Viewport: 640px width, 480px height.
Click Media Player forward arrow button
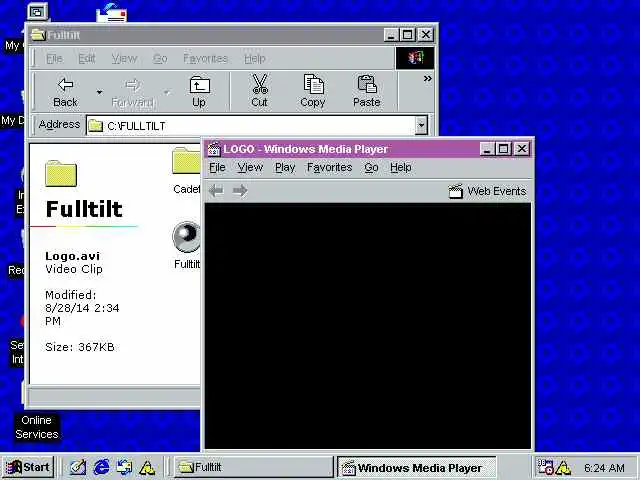point(240,191)
